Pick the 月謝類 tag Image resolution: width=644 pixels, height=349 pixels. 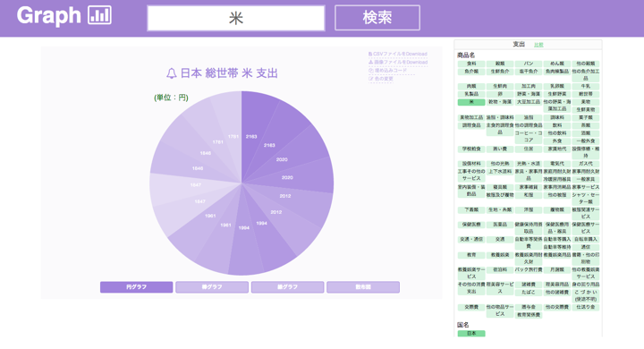point(557,269)
